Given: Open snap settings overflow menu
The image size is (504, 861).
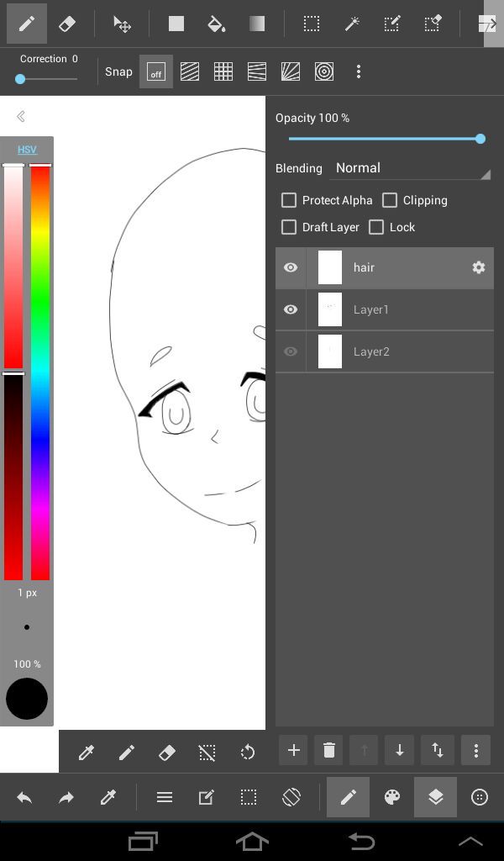Looking at the screenshot, I should 358,71.
